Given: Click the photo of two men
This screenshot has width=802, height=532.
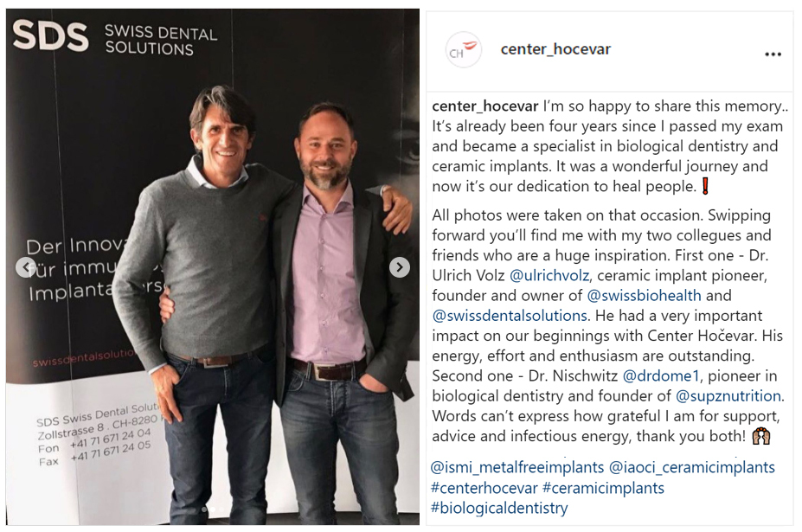Looking at the screenshot, I should (x=213, y=267).
